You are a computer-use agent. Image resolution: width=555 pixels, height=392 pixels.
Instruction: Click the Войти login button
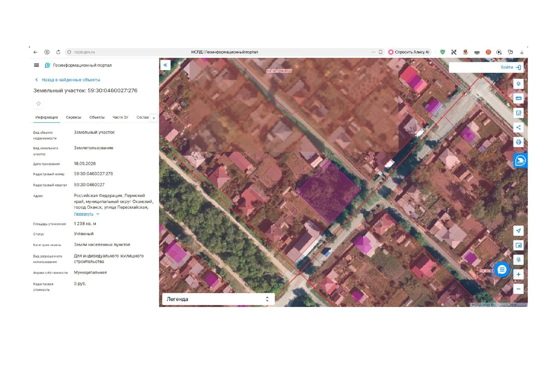click(511, 67)
